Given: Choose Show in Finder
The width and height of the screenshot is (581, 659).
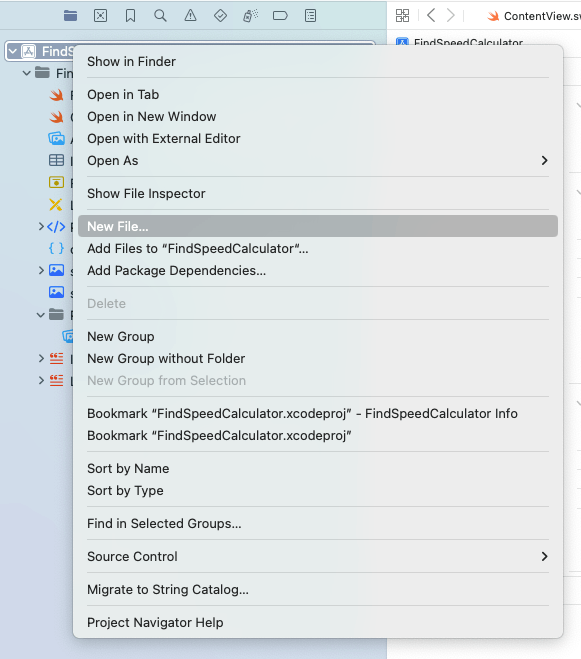Looking at the screenshot, I should pyautogui.click(x=318, y=62).
